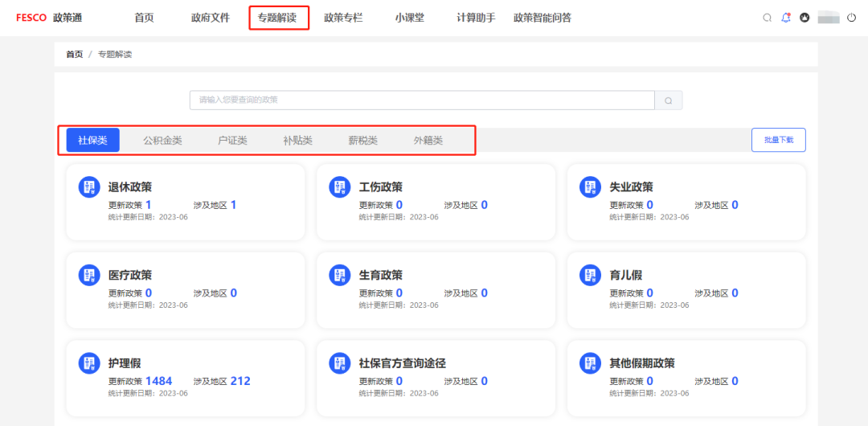Click the 社保官方查询途径 card icon
The height and width of the screenshot is (426, 868).
tap(340, 363)
